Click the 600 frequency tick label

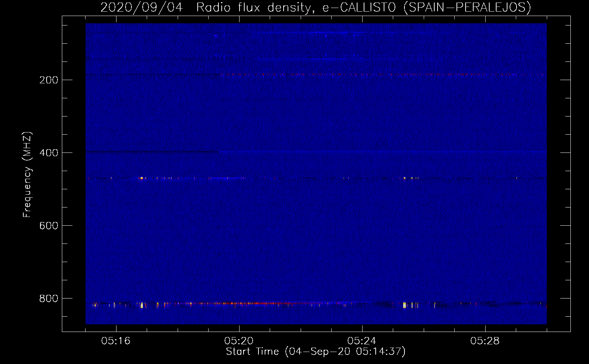point(49,226)
